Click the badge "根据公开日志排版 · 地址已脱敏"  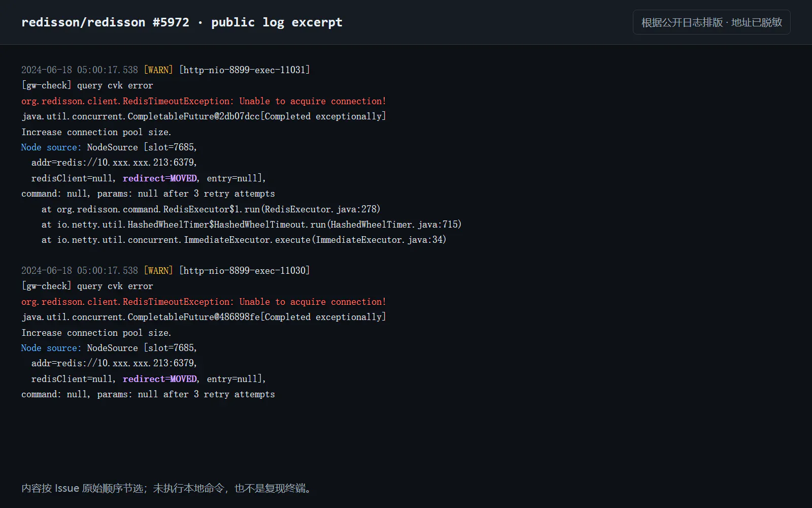(x=712, y=22)
